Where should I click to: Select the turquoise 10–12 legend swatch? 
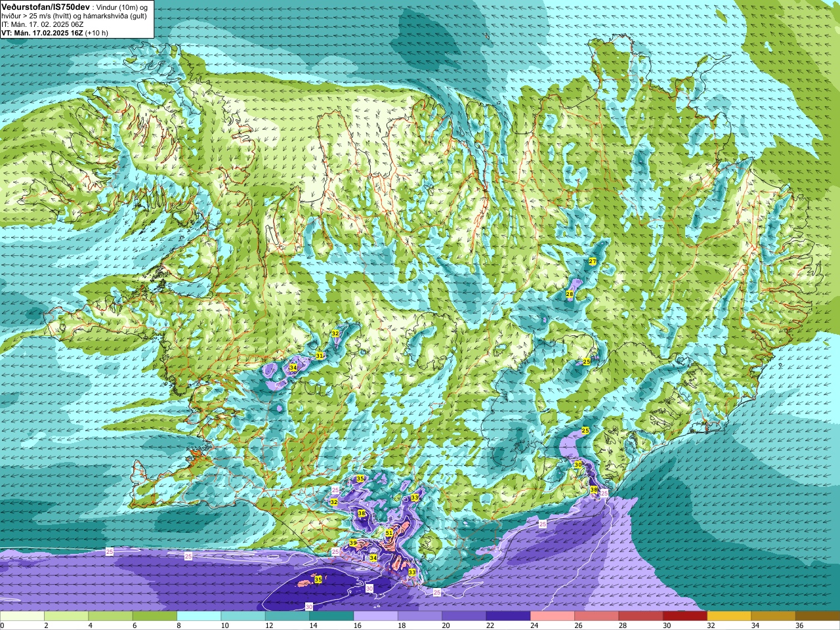pos(243,616)
